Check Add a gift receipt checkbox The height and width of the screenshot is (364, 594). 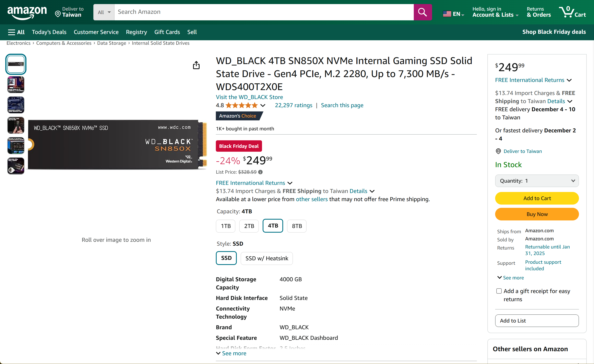pos(499,291)
